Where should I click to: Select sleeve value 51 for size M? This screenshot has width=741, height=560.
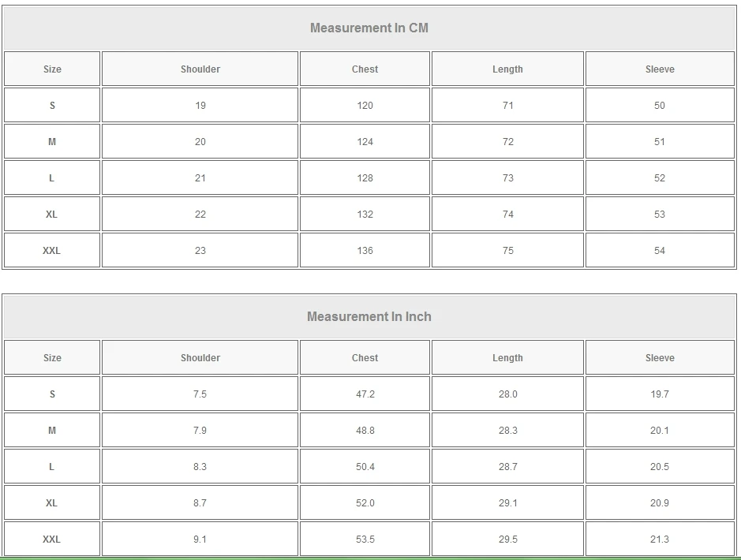pyautogui.click(x=660, y=142)
